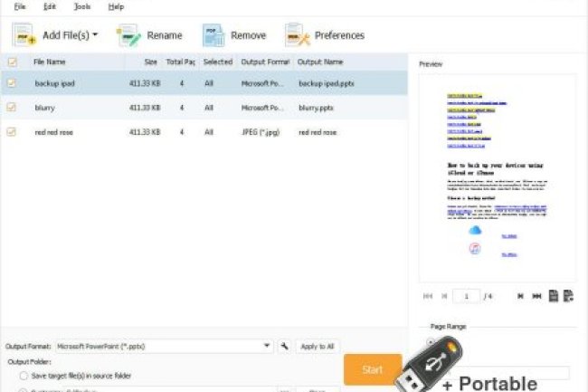The image size is (588, 392).
Task: Click the iCloud icon in preview page
Action: pyautogui.click(x=475, y=230)
